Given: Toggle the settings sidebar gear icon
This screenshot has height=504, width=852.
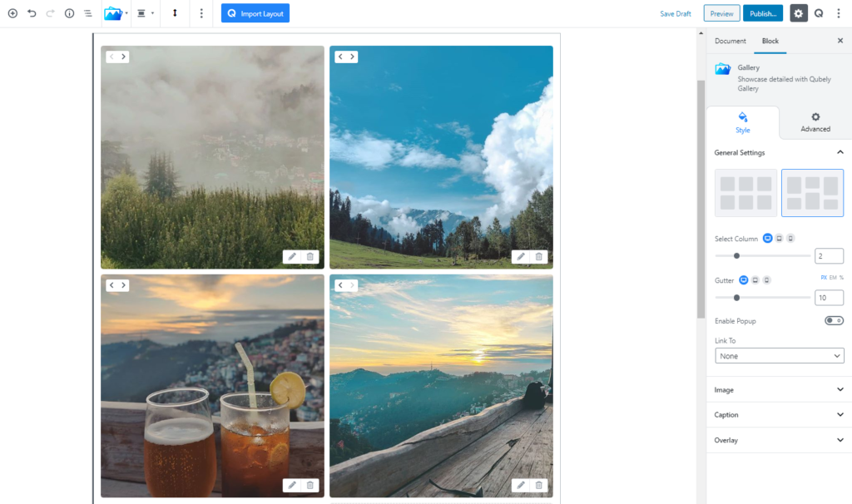Looking at the screenshot, I should click(798, 13).
